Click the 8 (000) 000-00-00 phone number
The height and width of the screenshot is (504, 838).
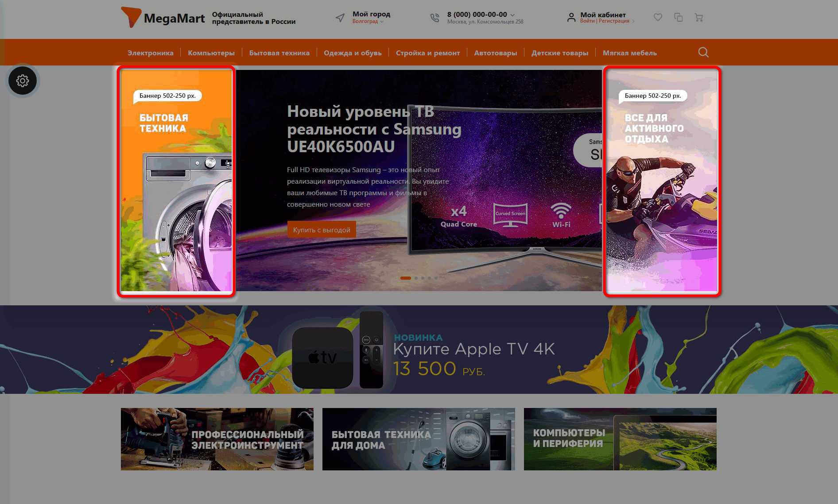(x=477, y=14)
